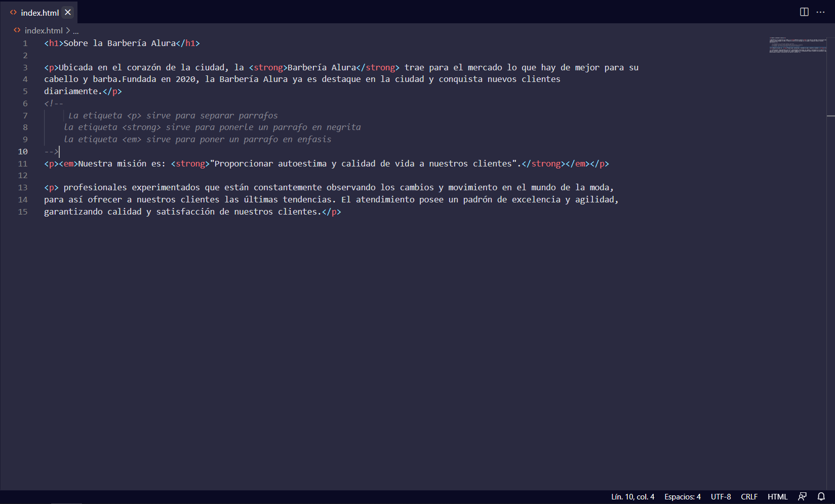Click line number 6 in the gutter

[x=25, y=104]
